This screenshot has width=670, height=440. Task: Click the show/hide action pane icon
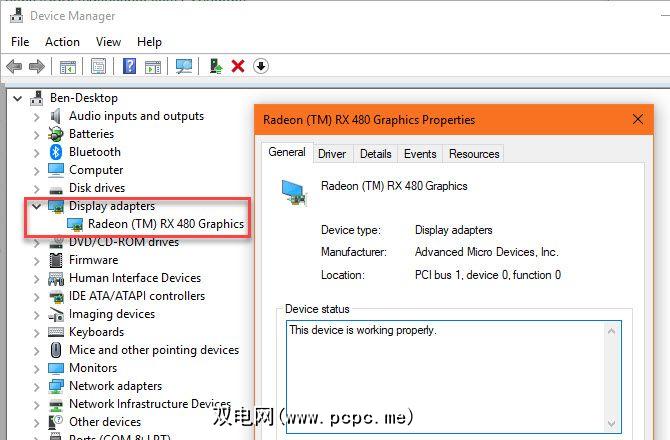click(153, 66)
